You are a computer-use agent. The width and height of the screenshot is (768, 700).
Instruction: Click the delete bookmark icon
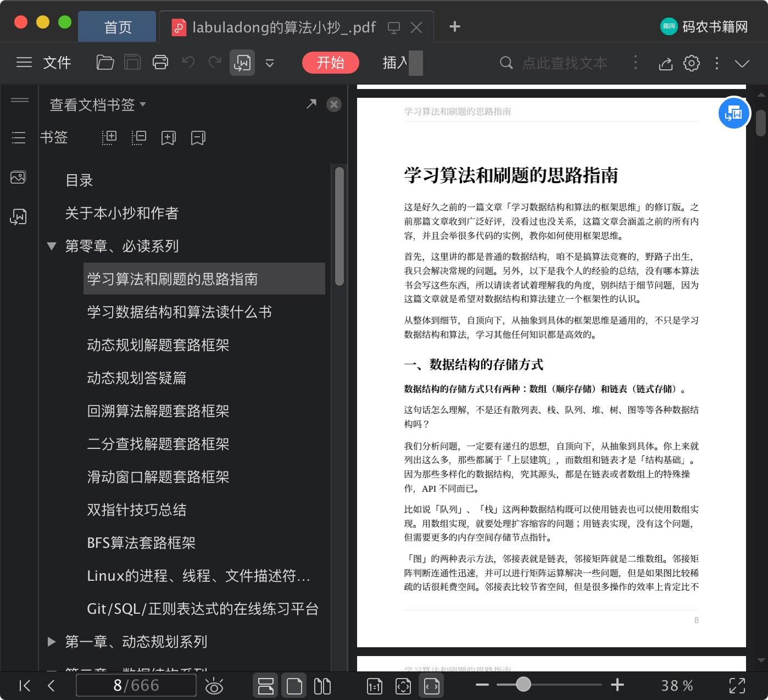pos(198,137)
